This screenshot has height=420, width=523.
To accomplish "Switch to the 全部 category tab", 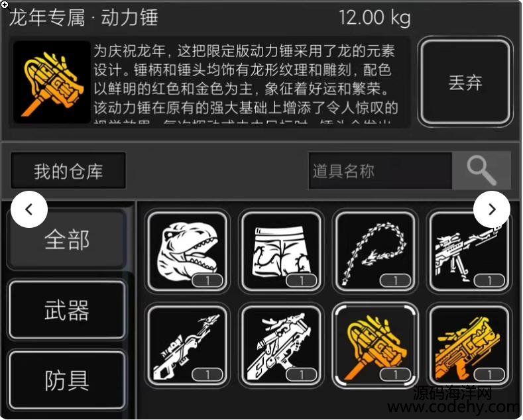I will pos(67,240).
